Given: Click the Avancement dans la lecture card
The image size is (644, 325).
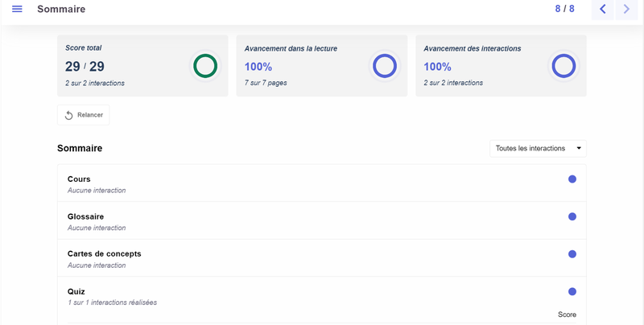Looking at the screenshot, I should pyautogui.click(x=302, y=66).
